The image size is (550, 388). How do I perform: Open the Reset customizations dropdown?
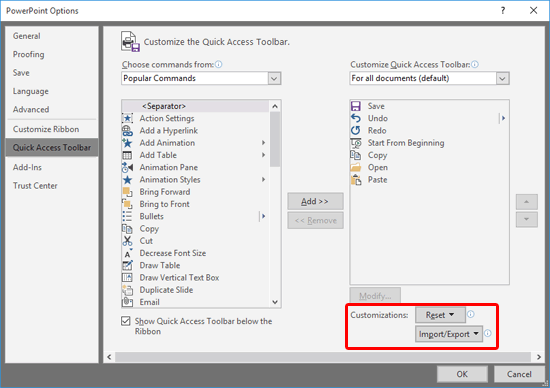440,315
